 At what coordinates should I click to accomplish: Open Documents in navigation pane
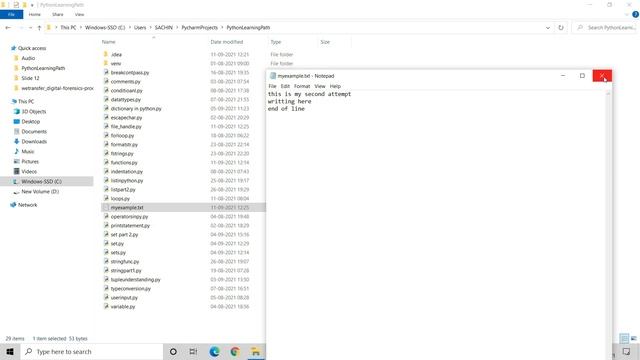coord(34,131)
